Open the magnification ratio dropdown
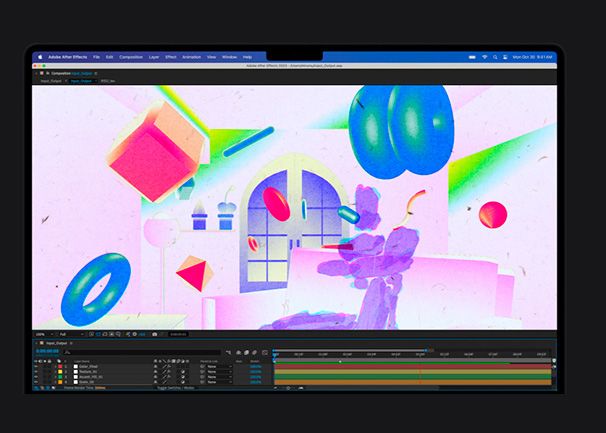 40,334
